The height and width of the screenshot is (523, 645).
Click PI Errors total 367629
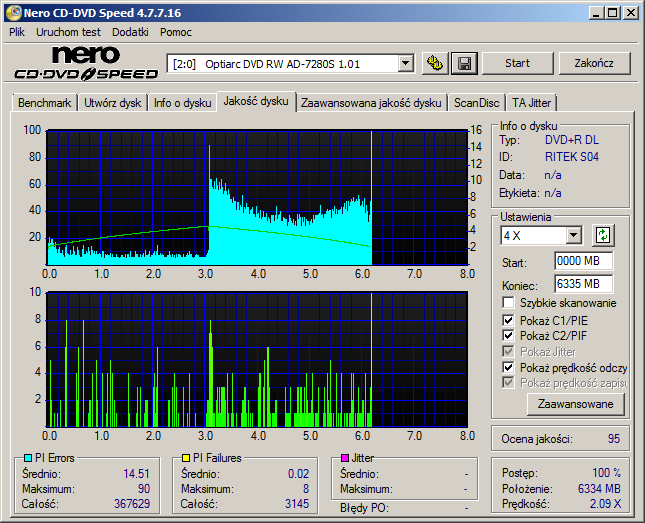(132, 504)
